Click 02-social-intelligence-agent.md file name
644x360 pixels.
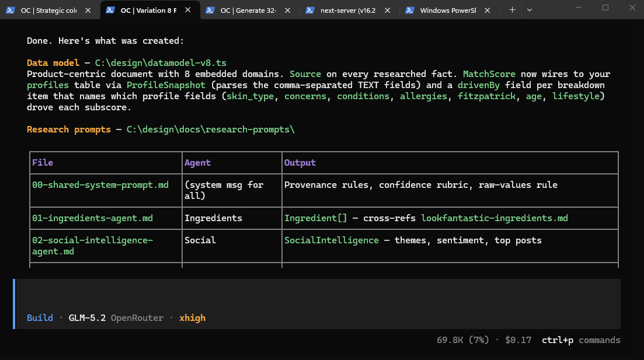click(x=92, y=246)
